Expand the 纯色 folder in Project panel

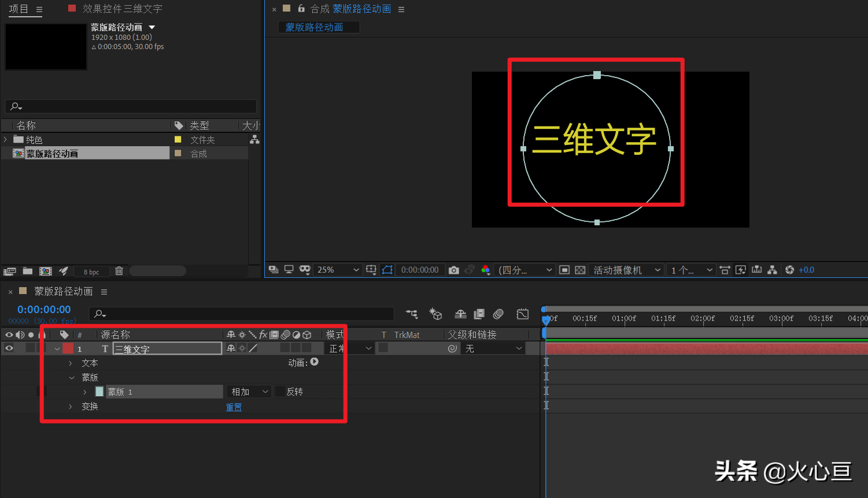6,139
